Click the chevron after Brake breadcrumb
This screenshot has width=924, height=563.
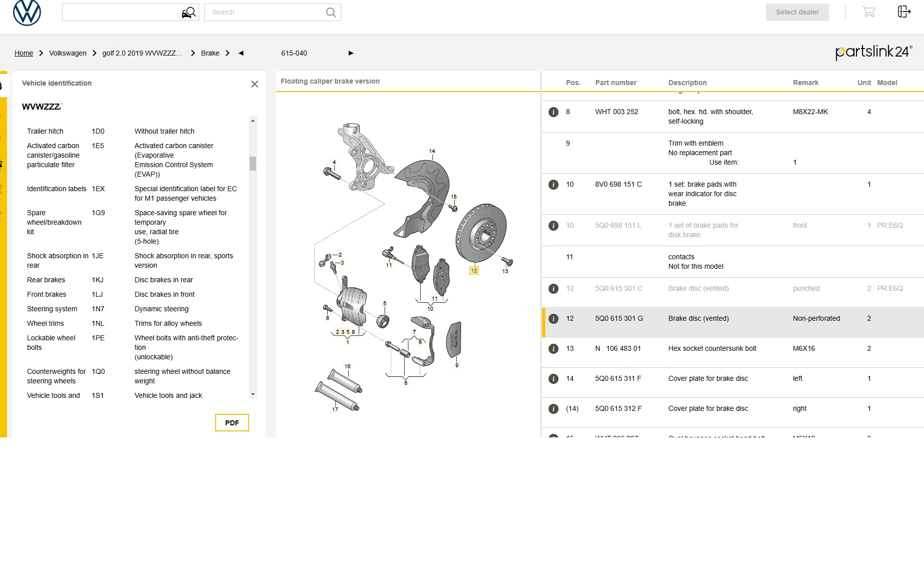coord(228,53)
